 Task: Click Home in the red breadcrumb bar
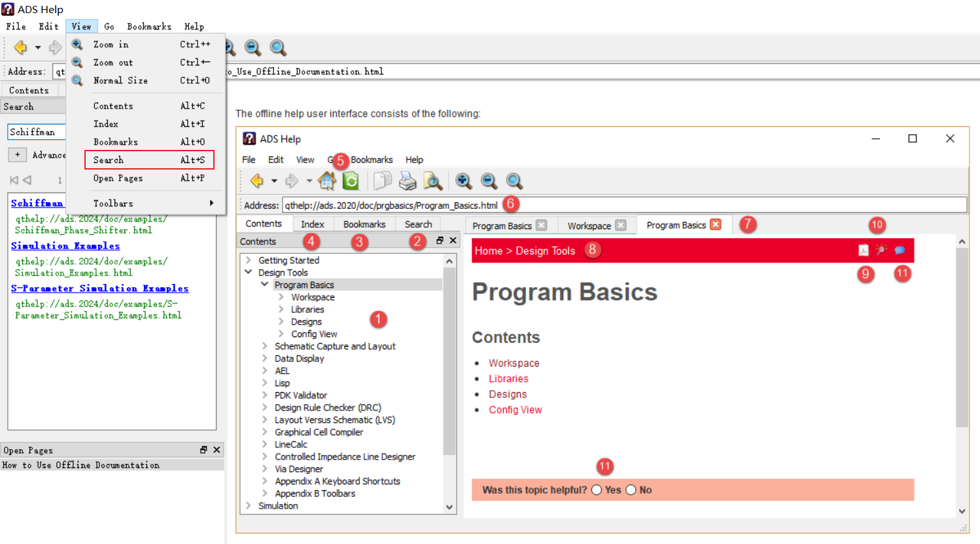coord(489,251)
